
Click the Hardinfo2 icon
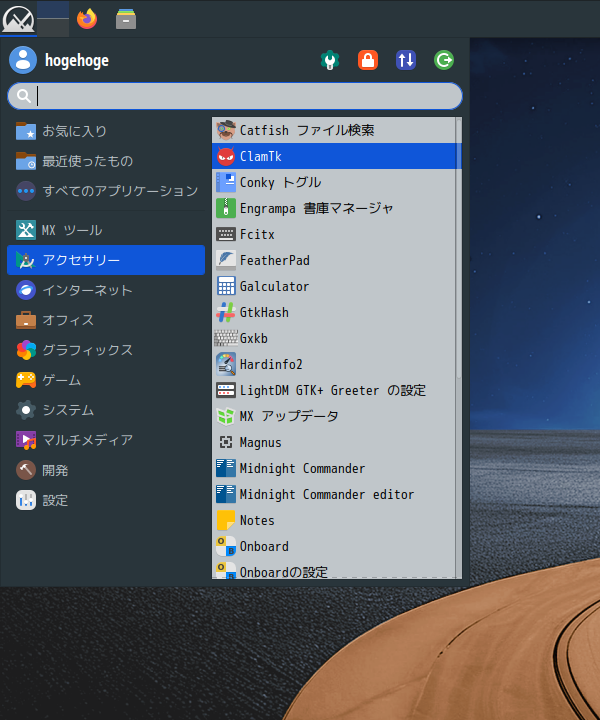coord(226,364)
